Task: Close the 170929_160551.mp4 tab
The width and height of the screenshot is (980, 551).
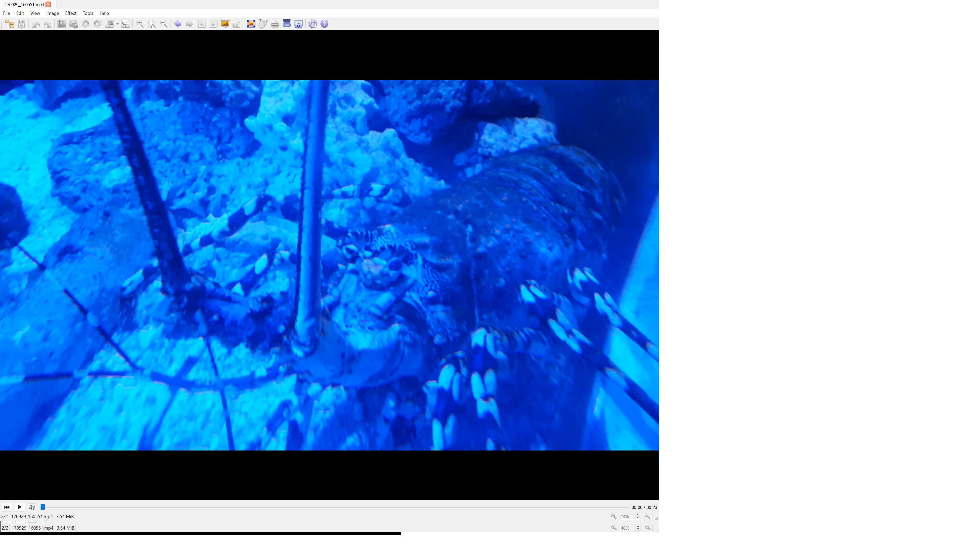Action: [x=48, y=5]
